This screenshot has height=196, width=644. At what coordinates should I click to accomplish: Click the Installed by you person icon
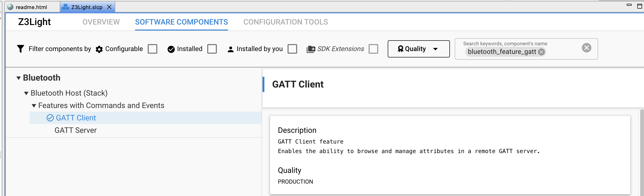click(230, 49)
